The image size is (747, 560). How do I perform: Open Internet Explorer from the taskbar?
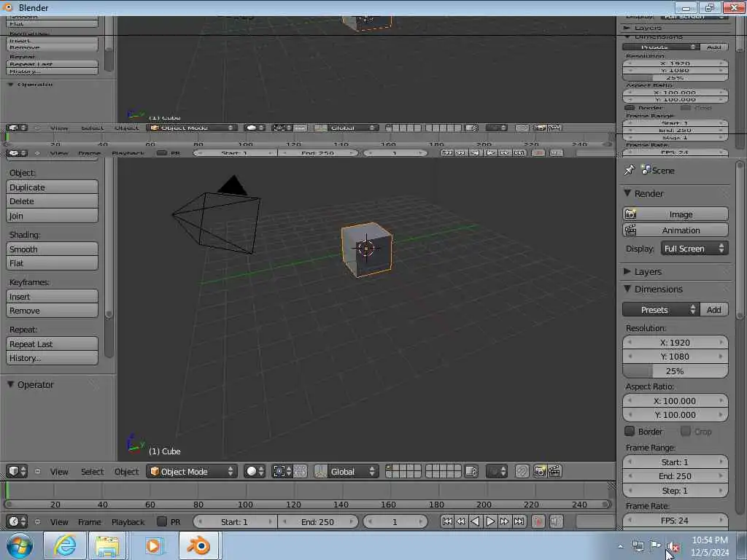pyautogui.click(x=64, y=545)
